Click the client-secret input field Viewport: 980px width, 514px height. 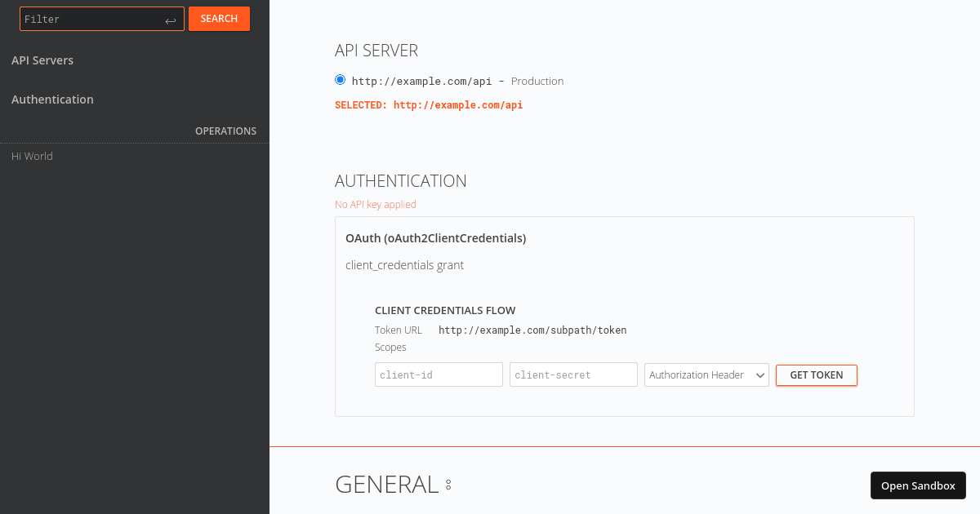pos(573,374)
